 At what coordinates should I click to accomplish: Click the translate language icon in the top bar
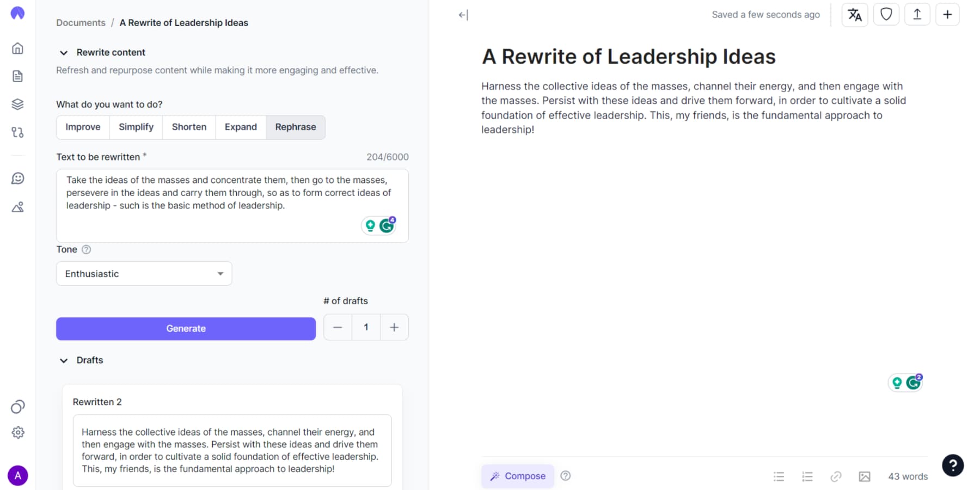854,14
